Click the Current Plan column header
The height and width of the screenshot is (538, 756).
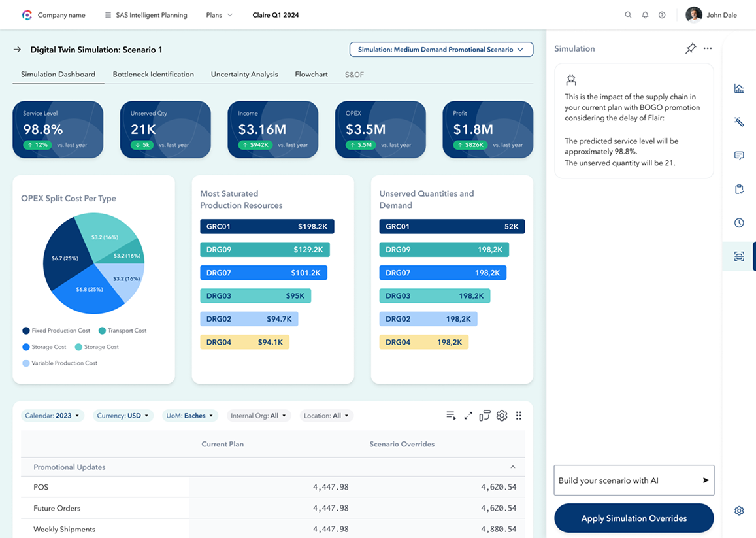click(x=222, y=444)
